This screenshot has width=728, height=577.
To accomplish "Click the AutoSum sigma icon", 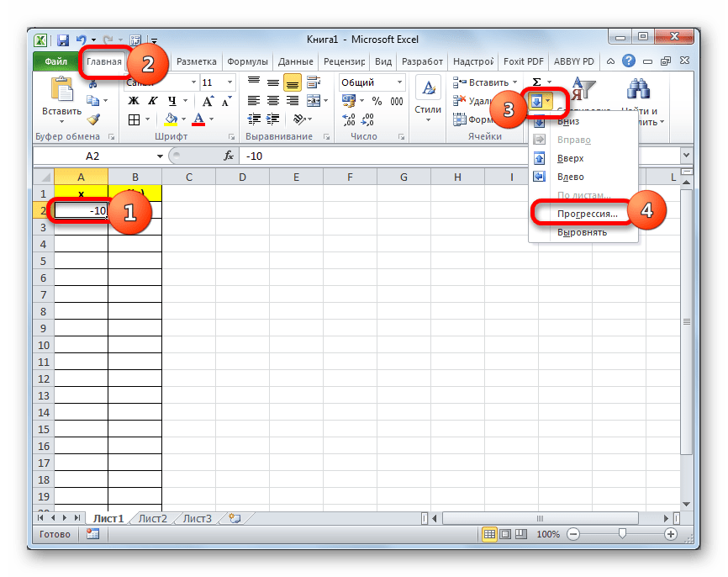I will click(x=536, y=82).
